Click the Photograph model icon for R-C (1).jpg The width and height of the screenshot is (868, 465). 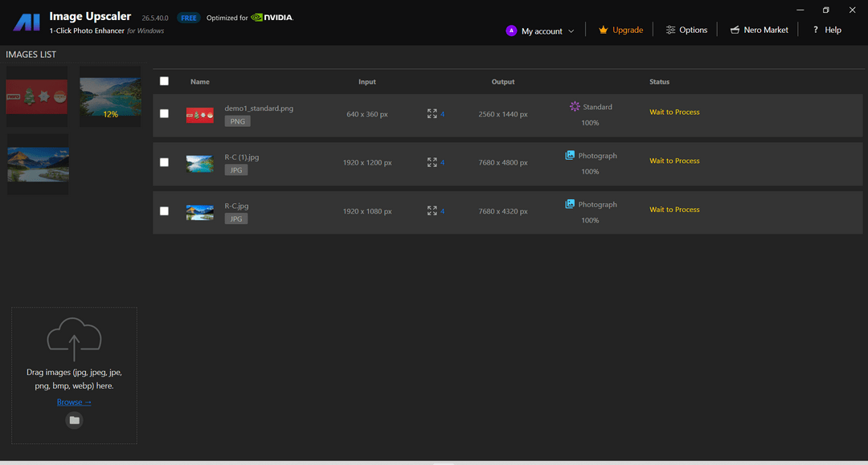(x=570, y=156)
